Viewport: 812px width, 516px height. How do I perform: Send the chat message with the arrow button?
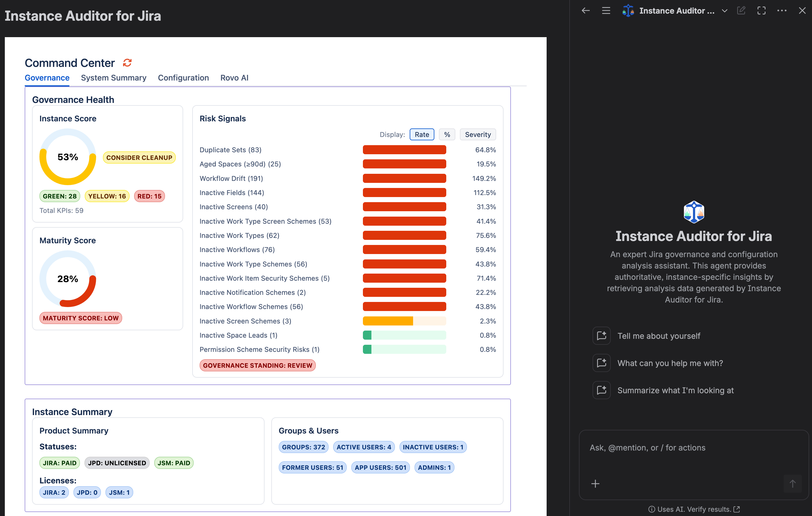[x=792, y=484]
